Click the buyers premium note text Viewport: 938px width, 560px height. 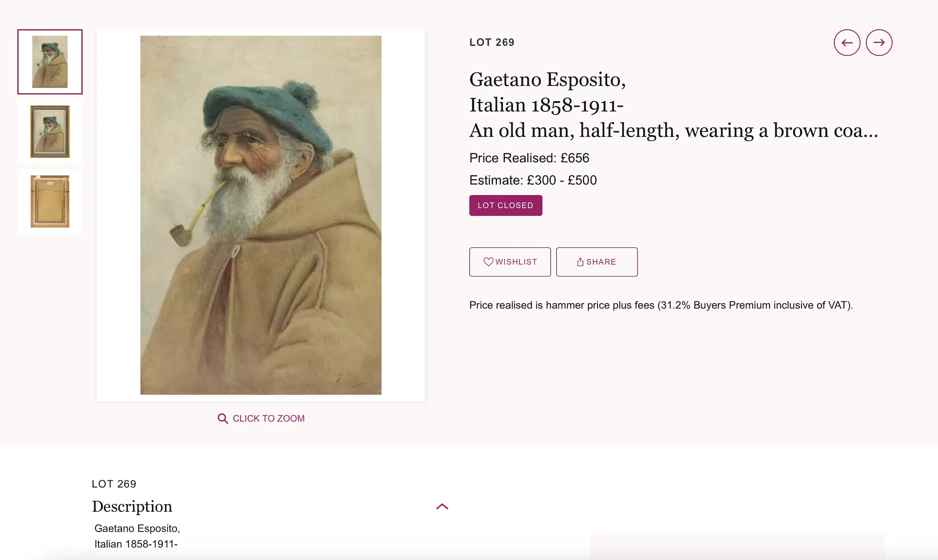click(x=661, y=305)
